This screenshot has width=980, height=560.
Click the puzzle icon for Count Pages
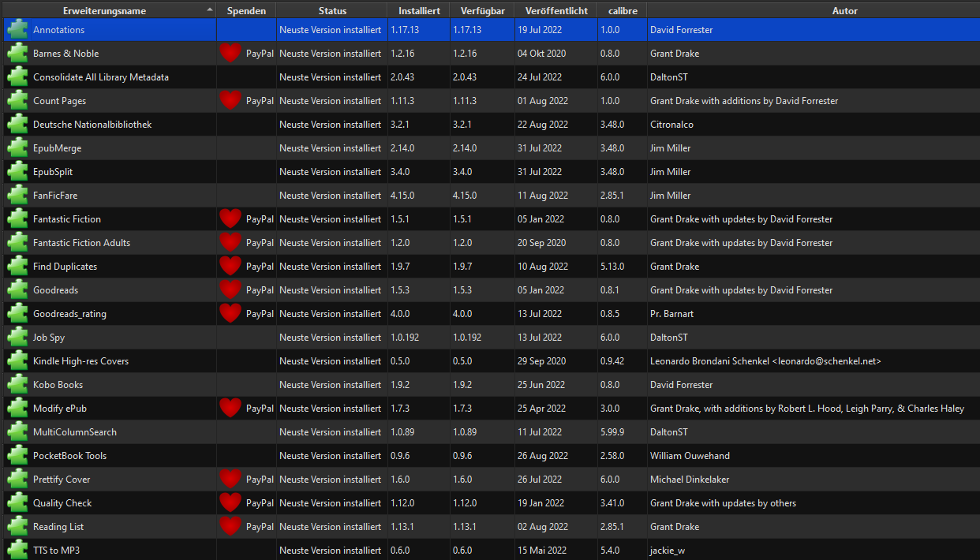[17, 101]
